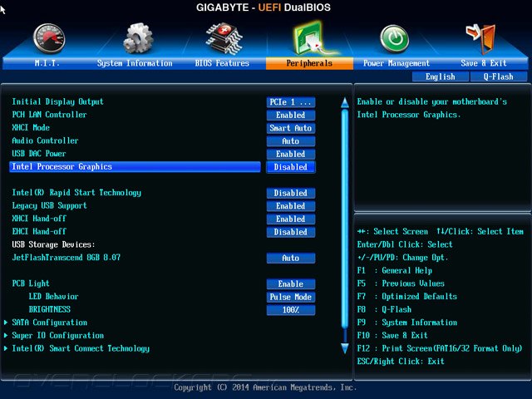Toggle the XHCI Hand-off Enabled value
Screen dimensions: 532x399
pos(291,219)
